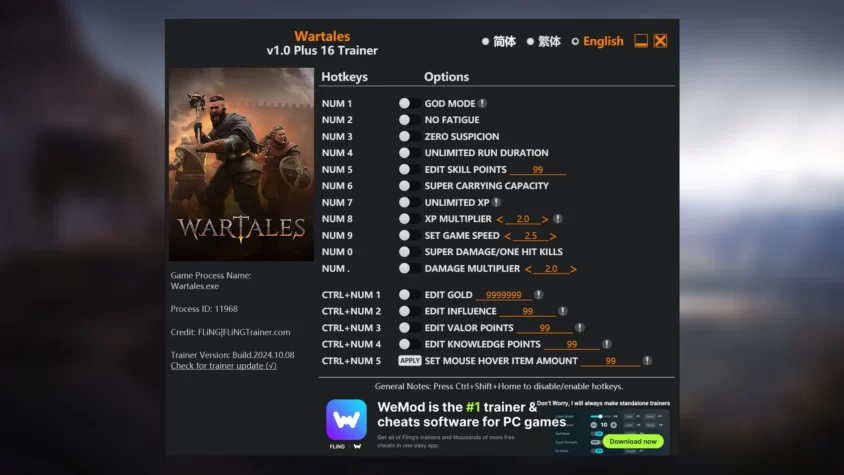
Task: Click the God Mode info icon
Action: point(483,103)
